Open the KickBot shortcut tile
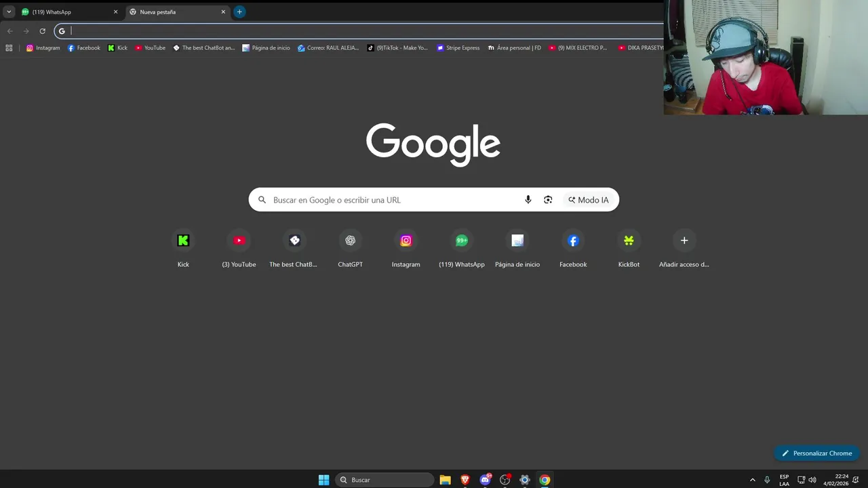 point(629,249)
